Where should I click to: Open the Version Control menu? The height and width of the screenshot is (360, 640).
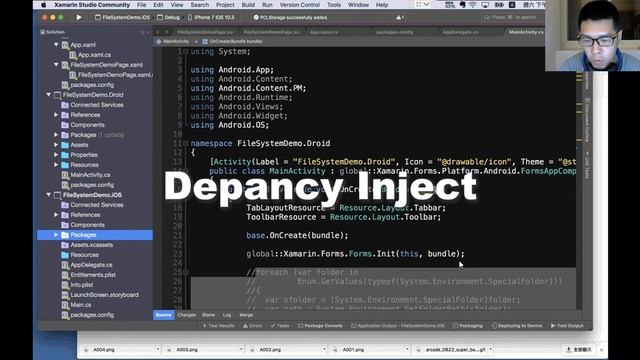pos(300,5)
